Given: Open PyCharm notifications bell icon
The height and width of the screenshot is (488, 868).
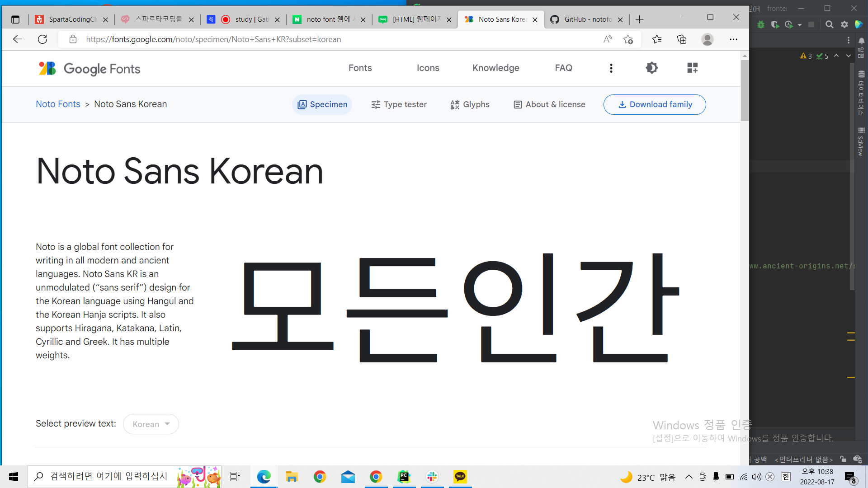Looking at the screenshot, I should click(862, 41).
